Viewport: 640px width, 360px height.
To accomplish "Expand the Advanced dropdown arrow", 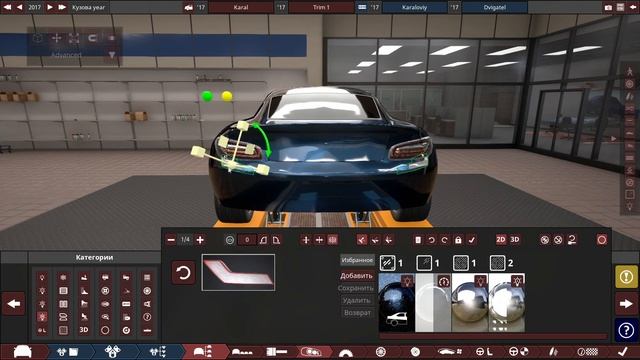I will coord(112,55).
